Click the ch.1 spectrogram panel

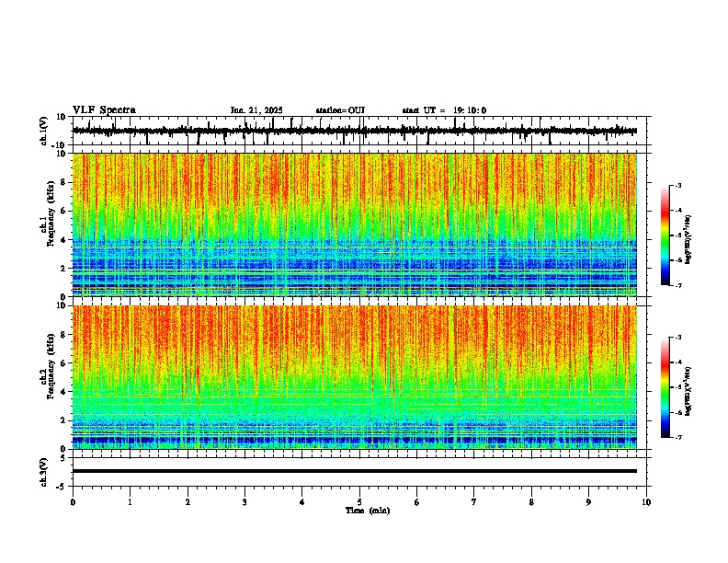355,224
